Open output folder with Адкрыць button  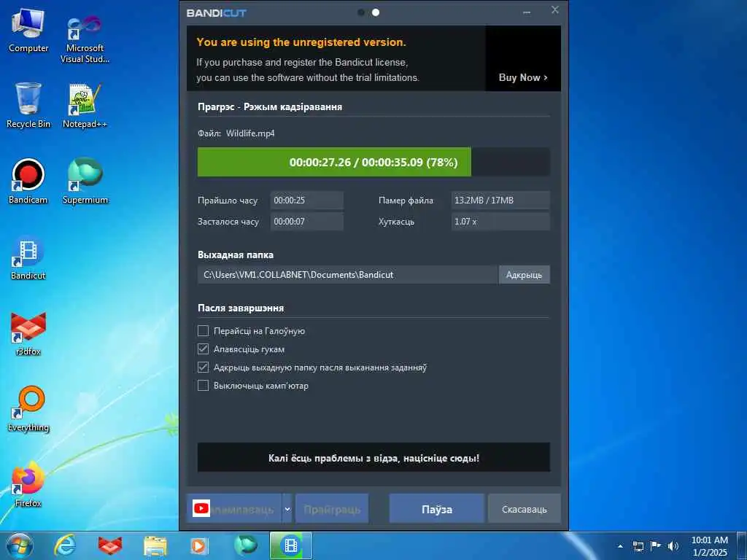click(524, 275)
